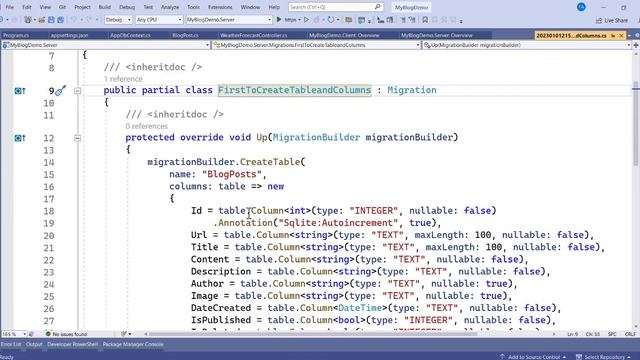Open the Git menu
The width and height of the screenshot is (640, 360).
click(x=62, y=7)
